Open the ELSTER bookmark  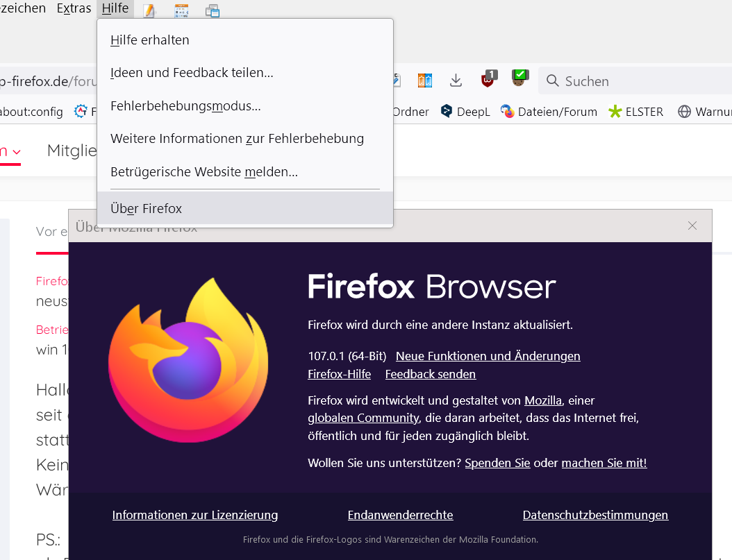tap(636, 112)
